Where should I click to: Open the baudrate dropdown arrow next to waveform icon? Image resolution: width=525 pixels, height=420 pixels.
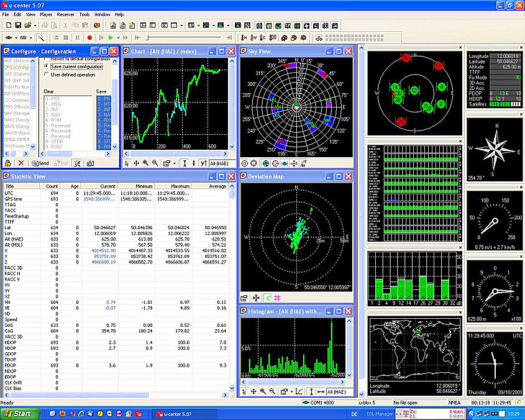click(x=31, y=37)
